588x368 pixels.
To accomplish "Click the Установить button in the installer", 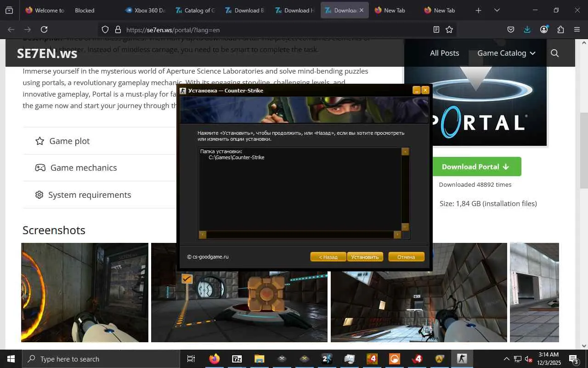I will [x=365, y=257].
